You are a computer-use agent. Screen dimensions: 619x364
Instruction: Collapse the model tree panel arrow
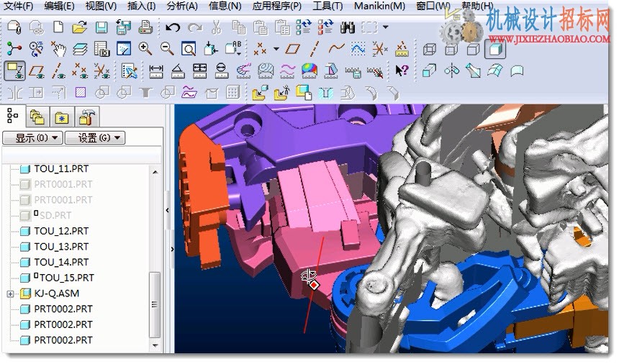click(x=168, y=210)
